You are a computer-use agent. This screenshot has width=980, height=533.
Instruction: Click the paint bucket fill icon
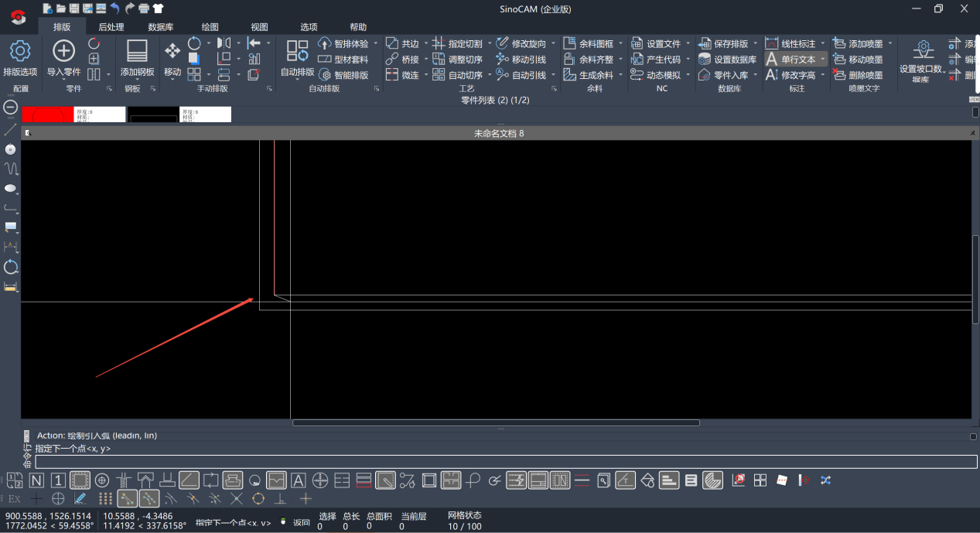[647, 480]
